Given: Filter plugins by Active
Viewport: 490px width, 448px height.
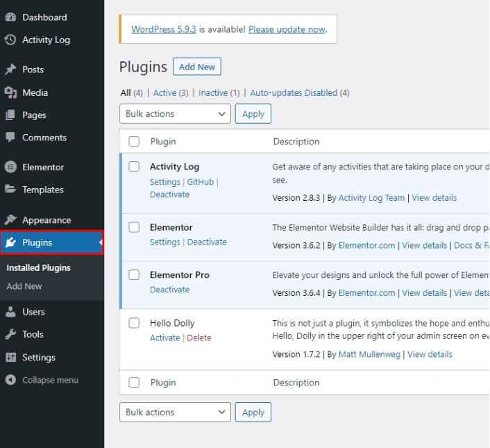Looking at the screenshot, I should pos(165,93).
